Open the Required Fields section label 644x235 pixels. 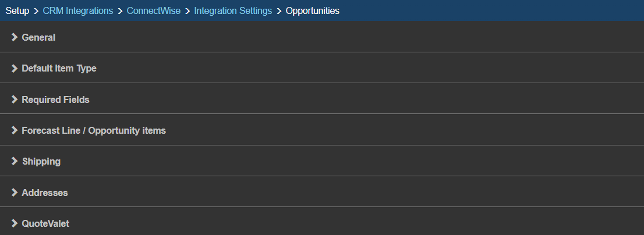click(55, 99)
